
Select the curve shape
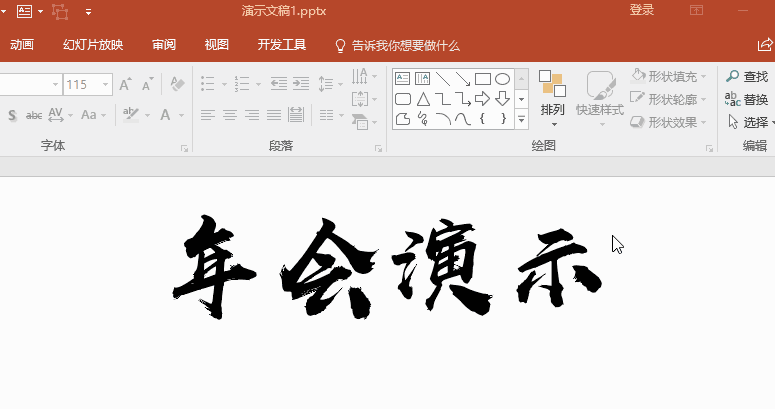(x=463, y=119)
